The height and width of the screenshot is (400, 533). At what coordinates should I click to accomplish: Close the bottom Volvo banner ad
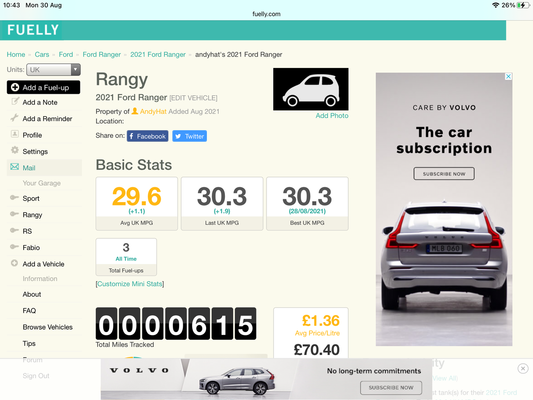click(x=523, y=368)
